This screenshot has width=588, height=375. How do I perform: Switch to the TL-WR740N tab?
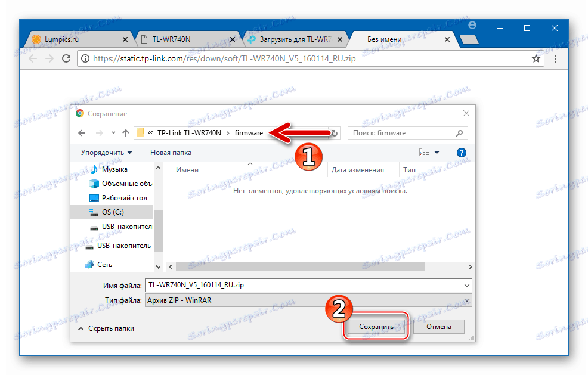[187, 39]
